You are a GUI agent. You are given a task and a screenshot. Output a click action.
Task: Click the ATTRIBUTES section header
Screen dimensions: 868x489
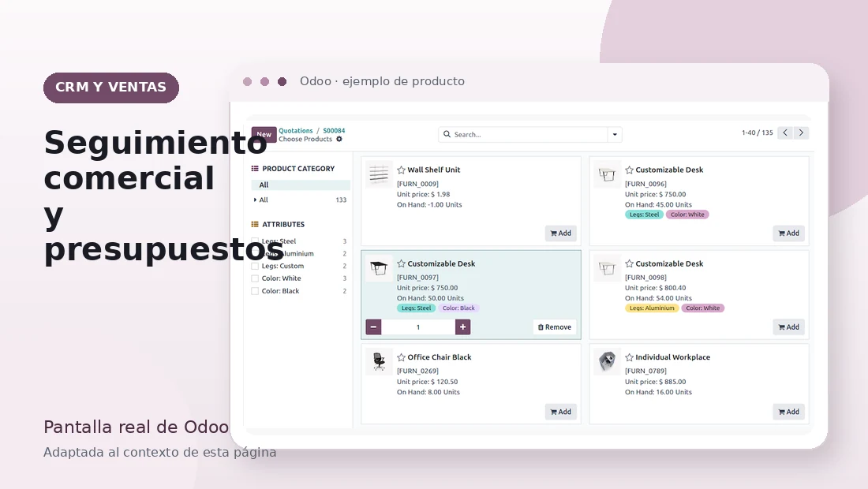click(x=278, y=225)
